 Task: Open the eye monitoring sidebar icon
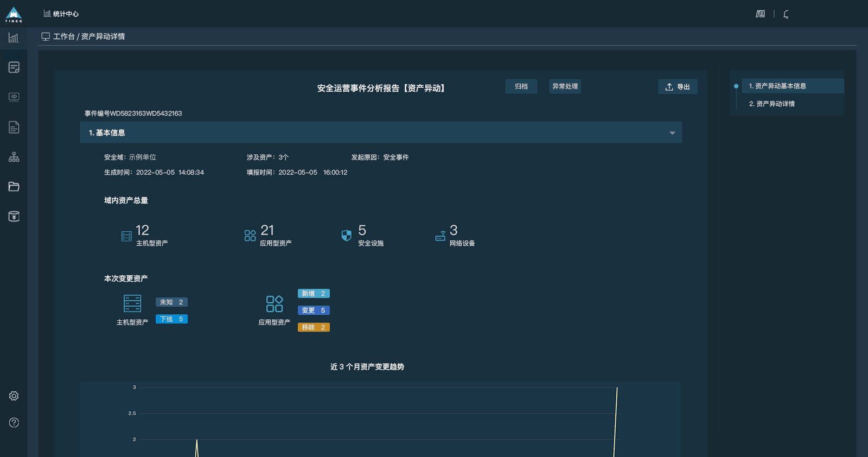coord(14,97)
